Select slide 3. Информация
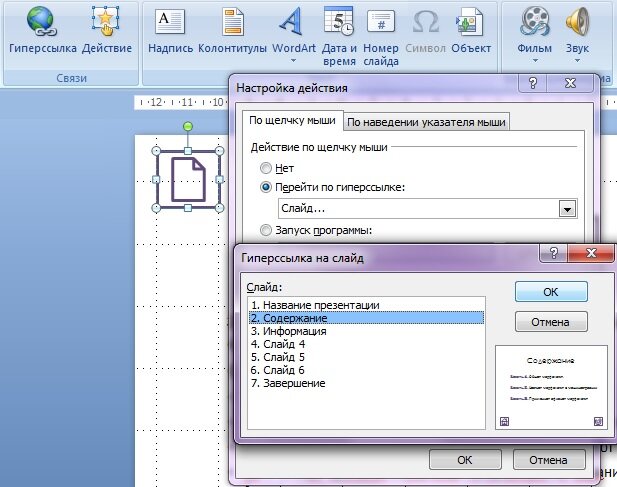Viewport: 617px width, 487px height. tap(366, 331)
